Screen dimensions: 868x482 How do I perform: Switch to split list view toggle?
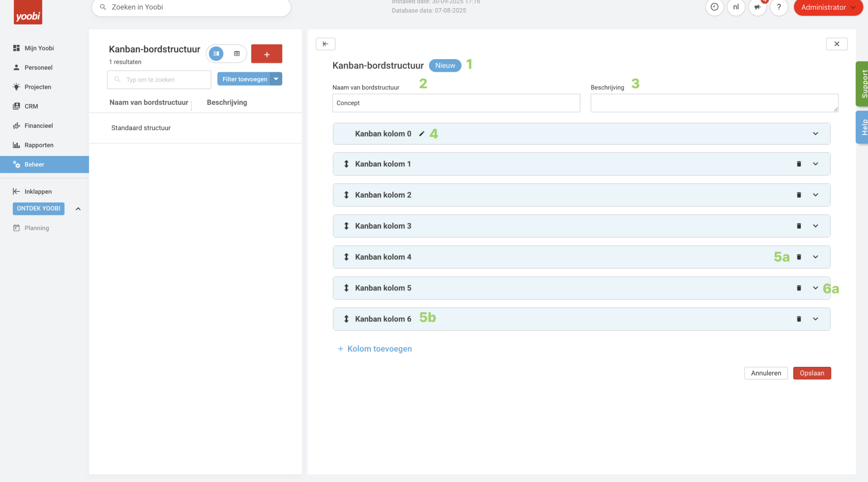click(x=216, y=53)
